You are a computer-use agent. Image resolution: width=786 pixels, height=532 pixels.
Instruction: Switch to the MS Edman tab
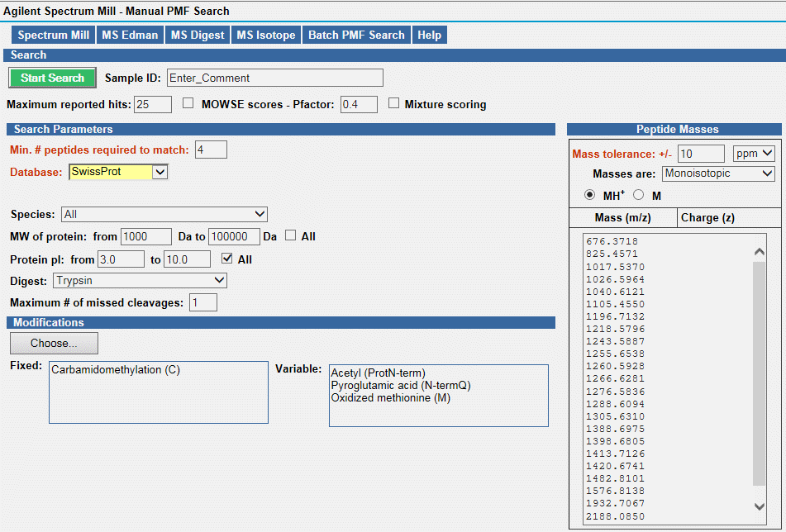point(129,35)
